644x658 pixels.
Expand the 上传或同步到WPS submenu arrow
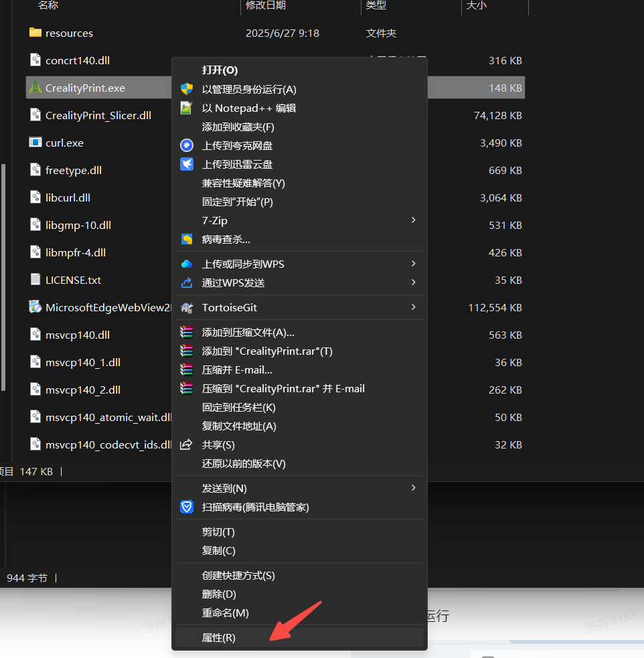(414, 264)
